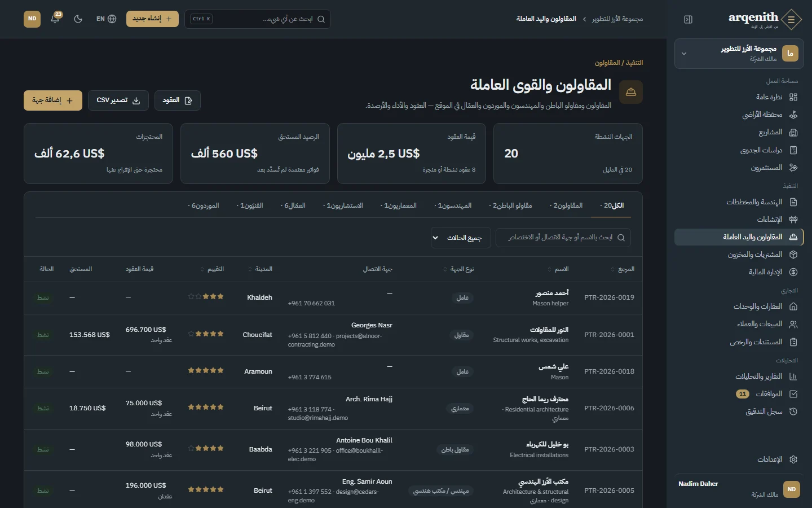Open المستثمرون investors icon

click(793, 168)
